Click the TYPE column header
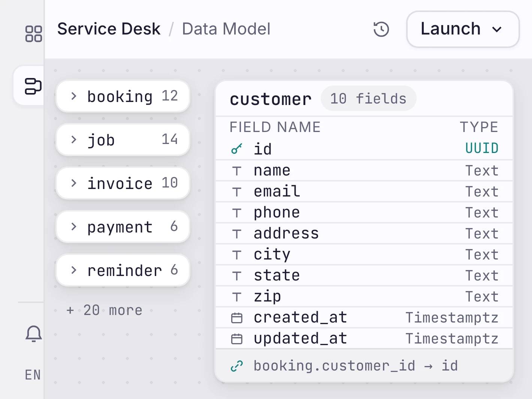The height and width of the screenshot is (399, 532). point(479,127)
